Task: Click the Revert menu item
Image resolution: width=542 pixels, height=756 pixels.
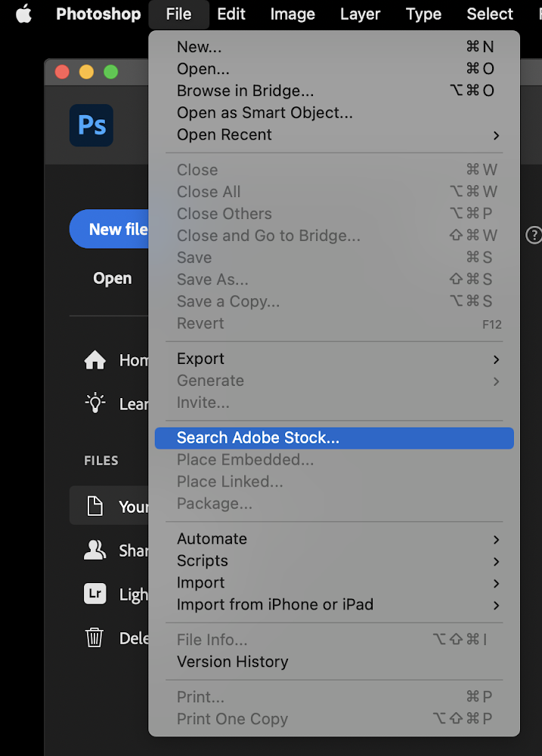Action: point(334,323)
